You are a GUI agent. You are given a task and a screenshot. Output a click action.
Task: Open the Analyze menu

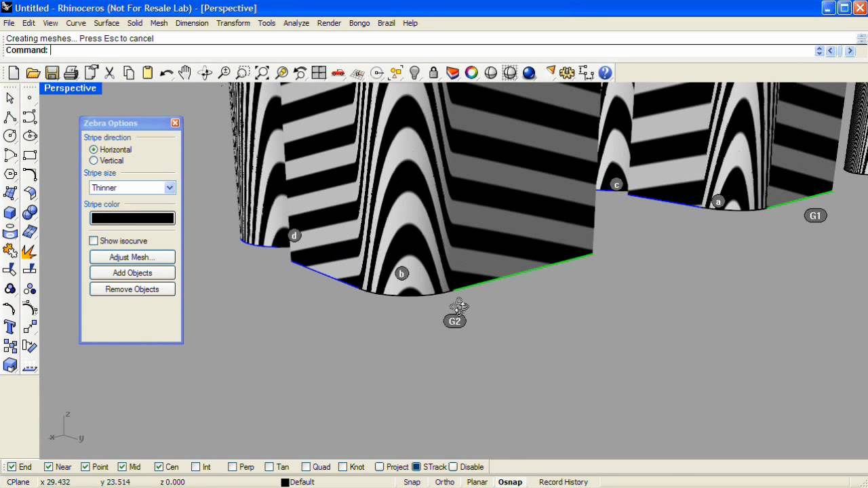[x=296, y=23]
